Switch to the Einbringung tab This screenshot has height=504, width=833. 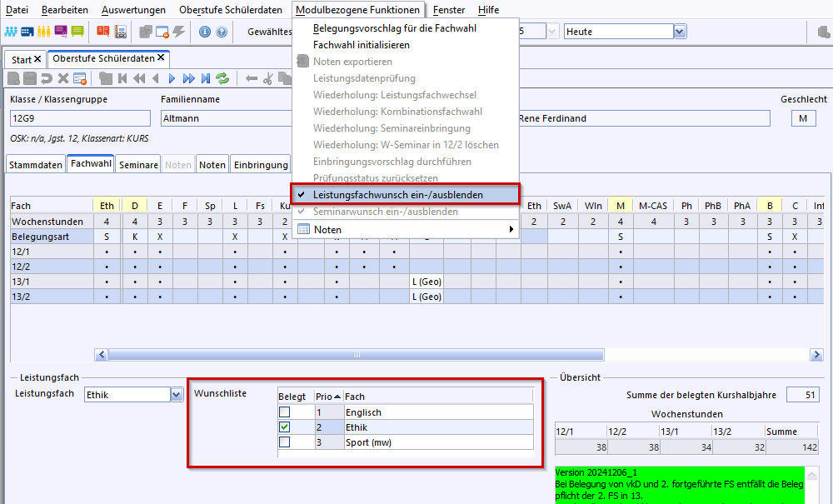[261, 165]
